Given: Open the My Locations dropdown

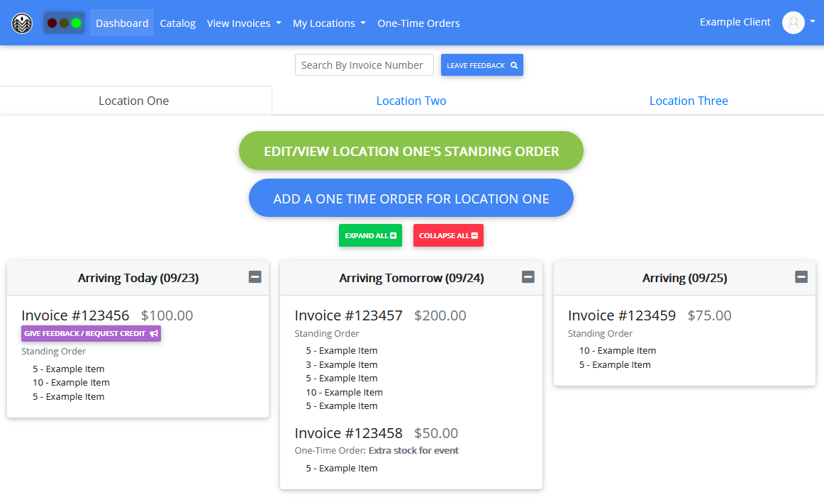Looking at the screenshot, I should [x=329, y=23].
